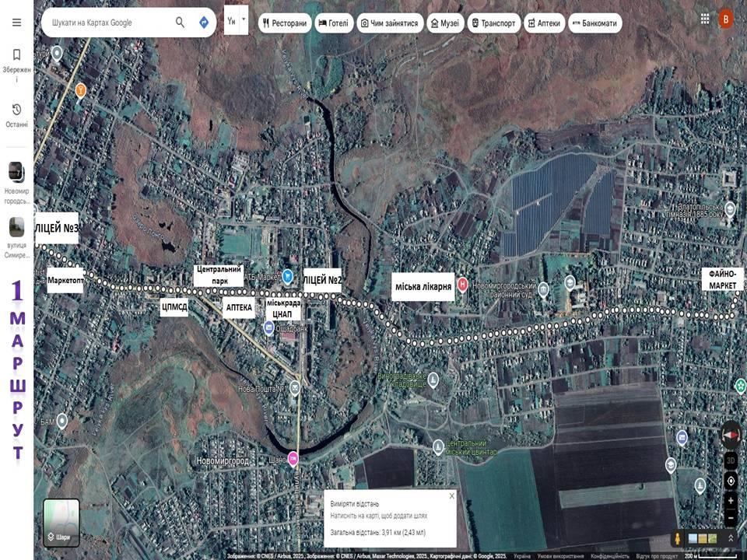Expand the imagery strip with double chevron
This screenshot has width=747, height=560.
coord(731,538)
